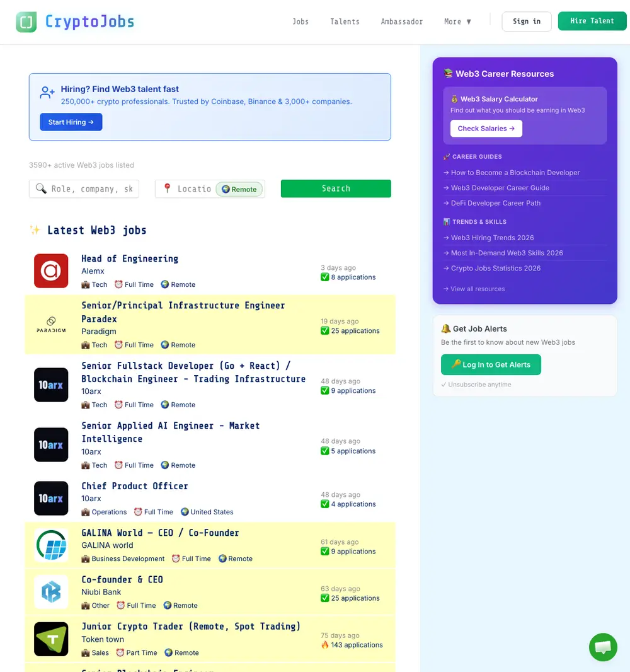Screen dimensions: 630x672
Task: Open the Talents nav item
Action: [345, 21]
